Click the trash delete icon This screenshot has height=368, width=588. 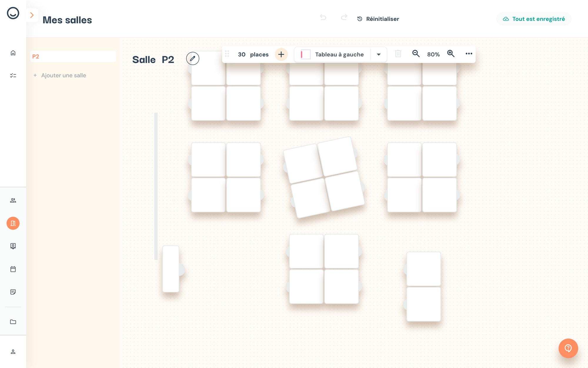point(398,54)
